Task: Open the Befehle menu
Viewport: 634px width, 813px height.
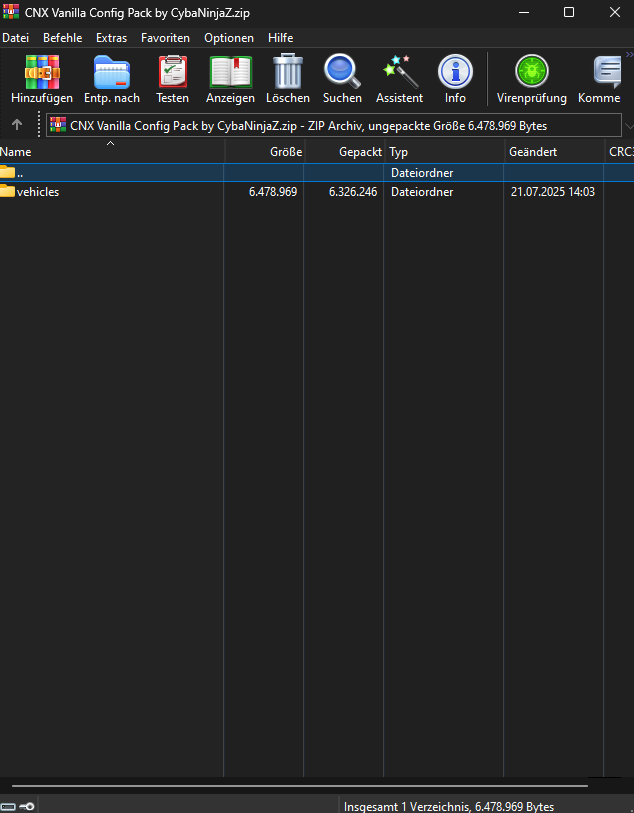Action: pyautogui.click(x=63, y=38)
